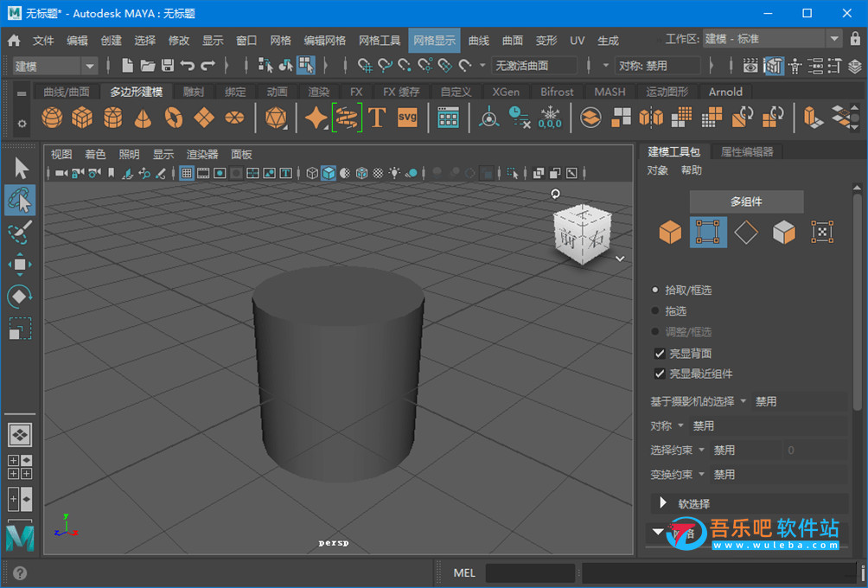Create a polygon cube from the shelf
Screen dimensions: 868x588
click(x=82, y=118)
